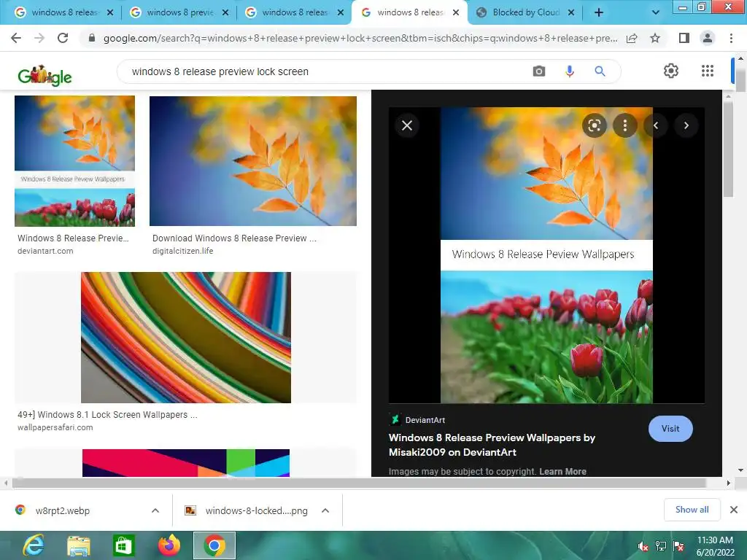
Task: Open the Chrome profile avatar
Action: tap(708, 38)
